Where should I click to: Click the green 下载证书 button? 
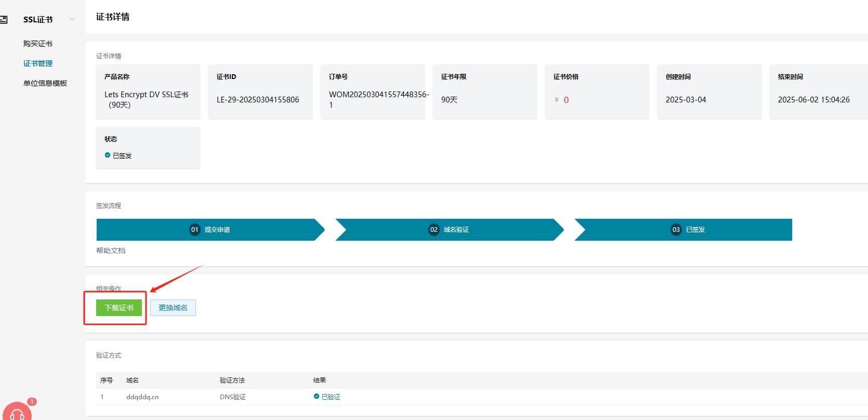pyautogui.click(x=119, y=308)
